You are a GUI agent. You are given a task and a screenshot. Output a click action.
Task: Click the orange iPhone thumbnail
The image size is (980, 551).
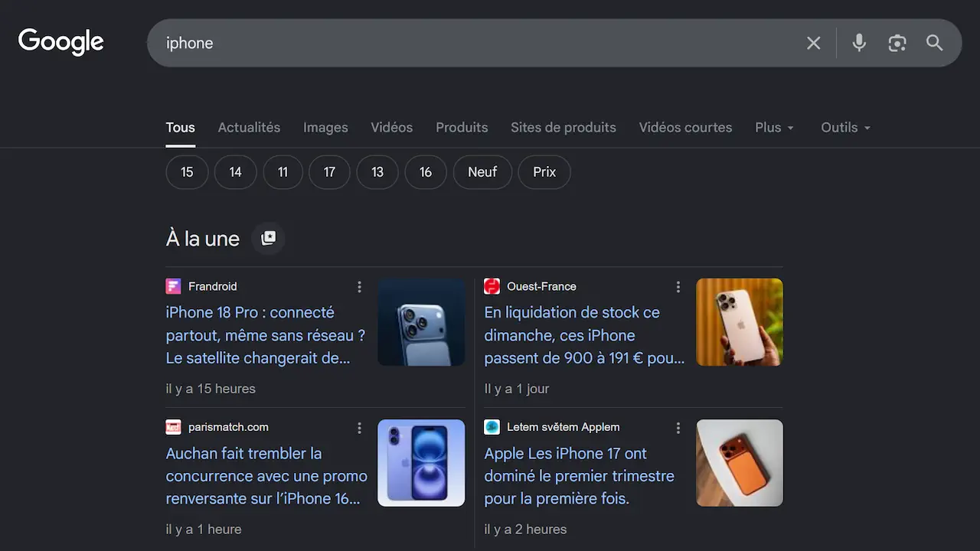click(740, 463)
